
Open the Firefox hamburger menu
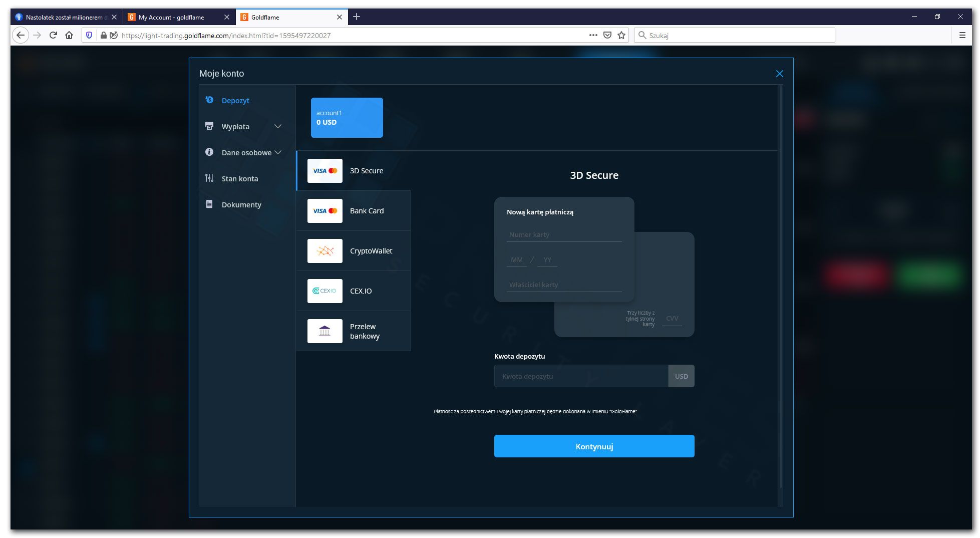(962, 35)
